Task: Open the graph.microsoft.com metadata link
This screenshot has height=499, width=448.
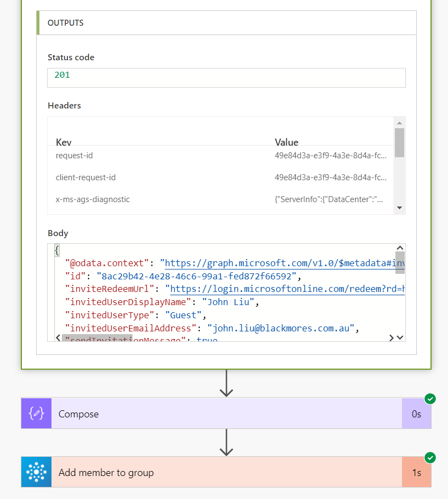Action: (x=284, y=263)
